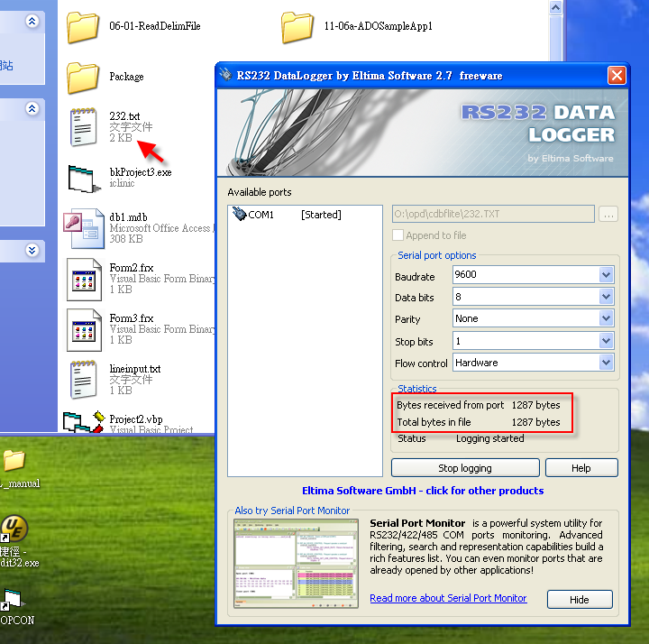Select the Form2.frx file icon
The height and width of the screenshot is (644, 649).
[x=84, y=280]
